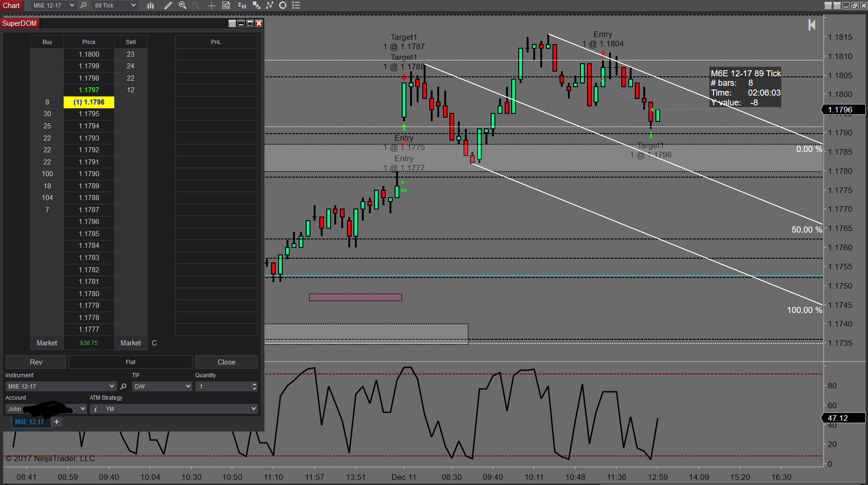The width and height of the screenshot is (868, 485).
Task: Toggle the crosshair cursor tool
Action: (212, 5)
